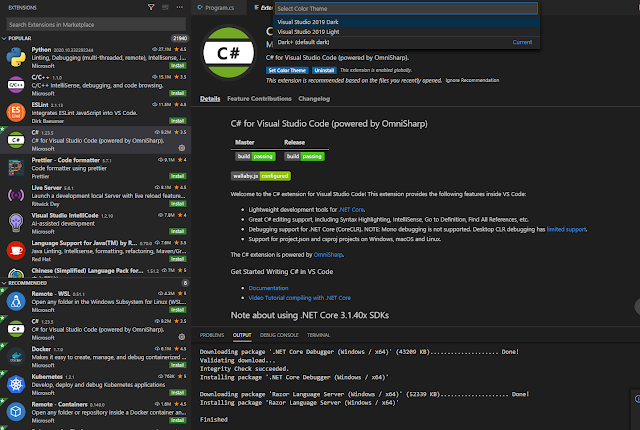This screenshot has height=430, width=640.
Task: Install the ESLint extension
Action: point(178,121)
